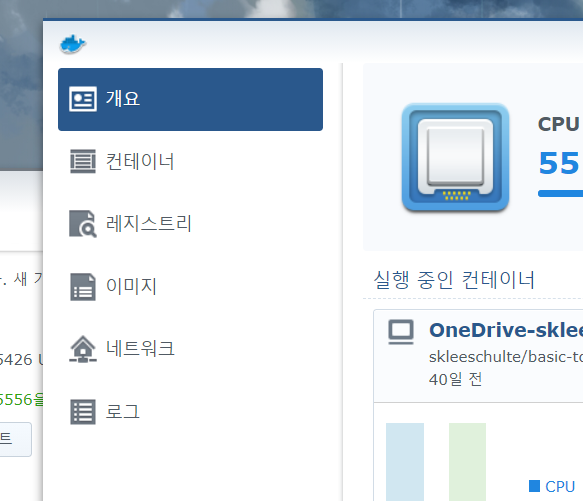Click the CPU usage heading text
This screenshot has height=501, width=583.
(x=558, y=124)
